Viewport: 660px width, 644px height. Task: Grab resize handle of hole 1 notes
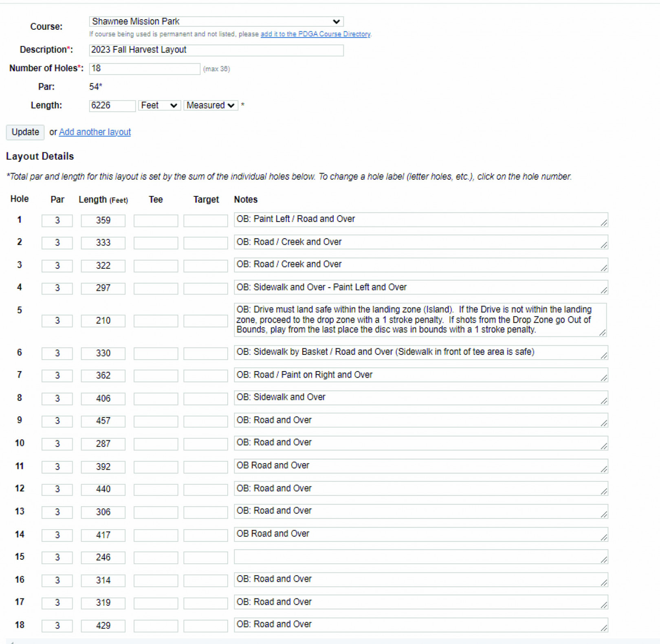click(604, 223)
